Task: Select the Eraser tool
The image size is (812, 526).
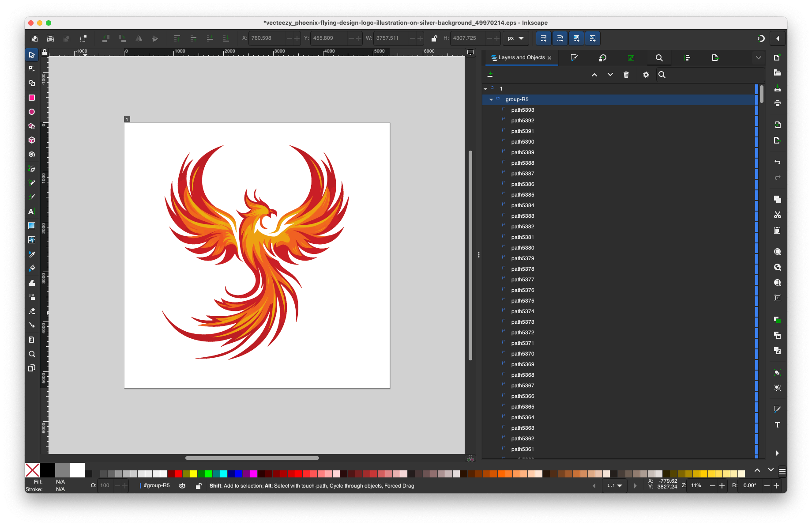Action: 32,311
